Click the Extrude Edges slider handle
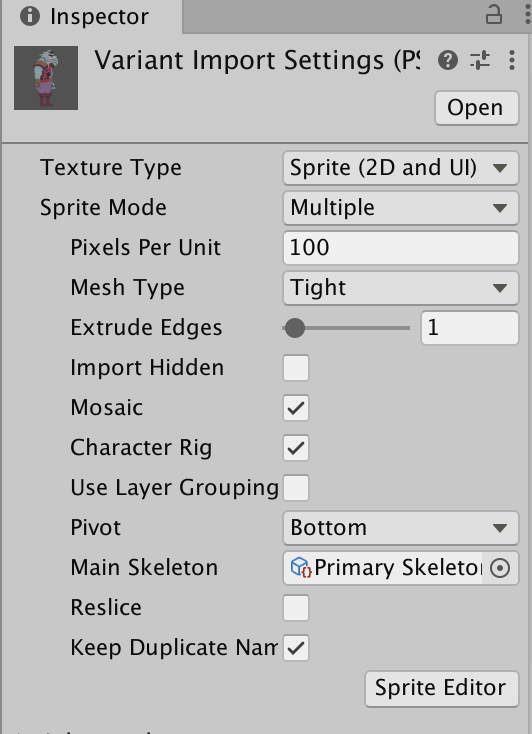The image size is (532, 734). [295, 328]
